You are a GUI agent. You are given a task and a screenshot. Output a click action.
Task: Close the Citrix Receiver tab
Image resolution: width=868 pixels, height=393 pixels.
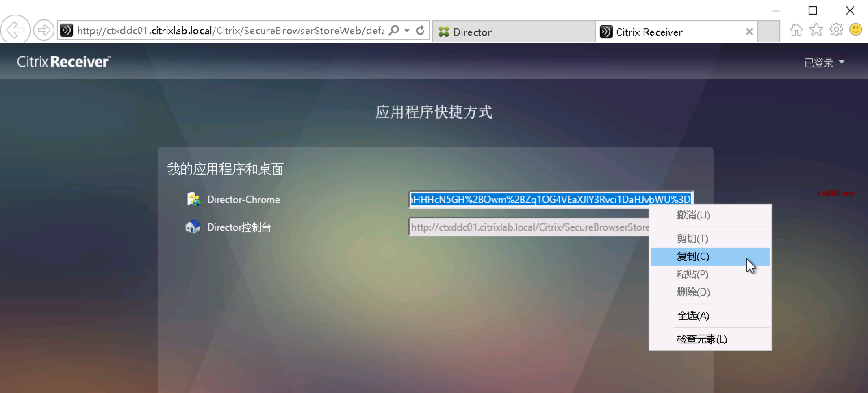click(749, 32)
